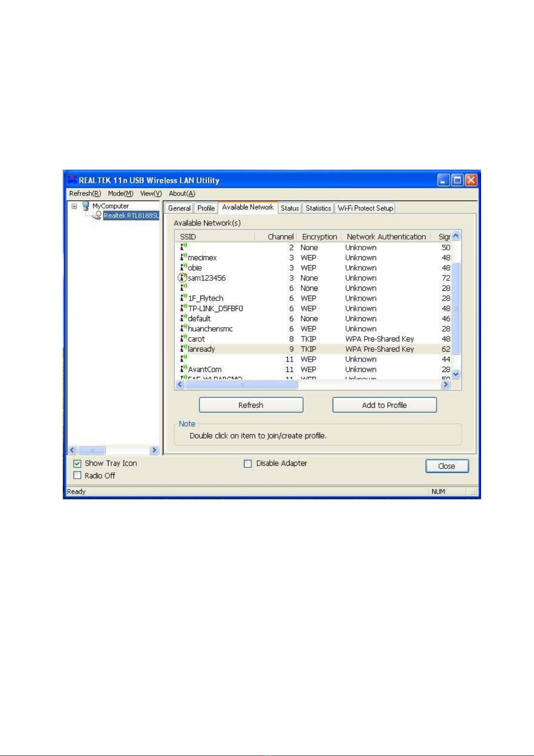Select the MyComputer tree label
The width and height of the screenshot is (534, 756).
111,206
